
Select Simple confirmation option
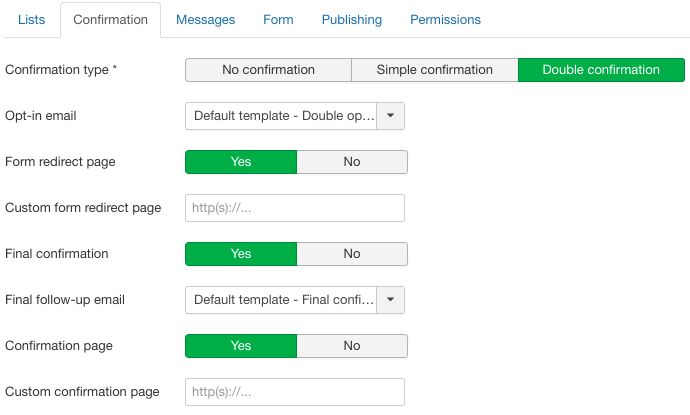434,70
